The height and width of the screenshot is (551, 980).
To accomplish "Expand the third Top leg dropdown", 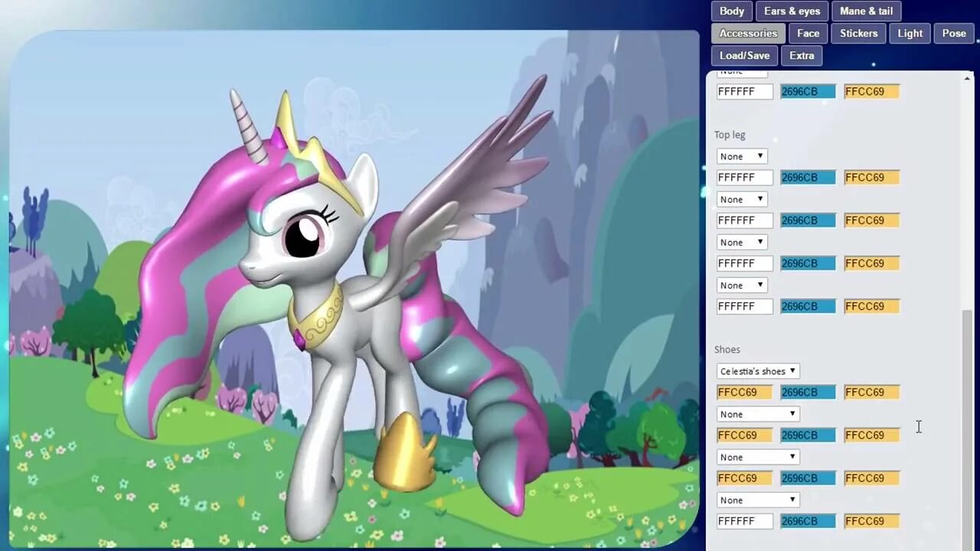I will point(742,242).
